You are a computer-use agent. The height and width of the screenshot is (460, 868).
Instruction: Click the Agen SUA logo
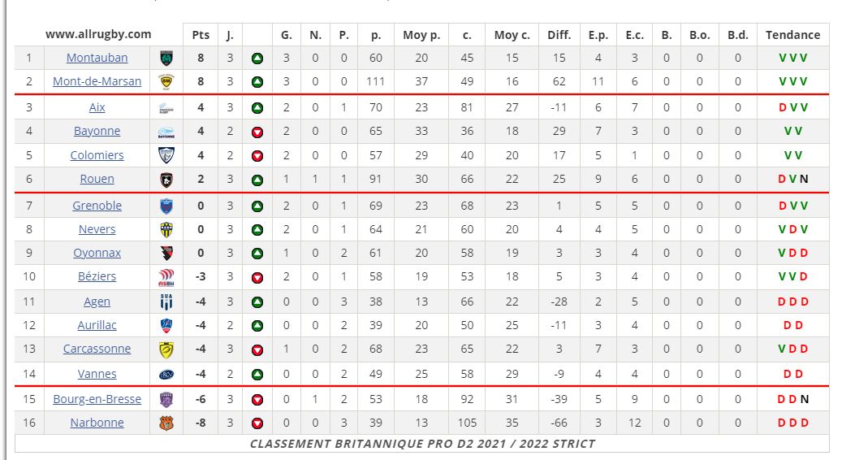[166, 302]
